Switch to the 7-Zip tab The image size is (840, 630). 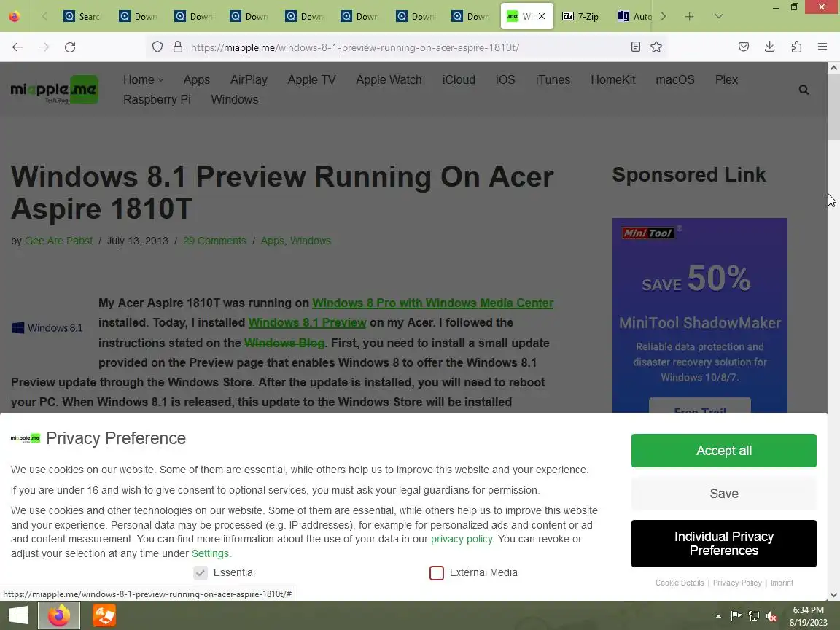tap(581, 17)
